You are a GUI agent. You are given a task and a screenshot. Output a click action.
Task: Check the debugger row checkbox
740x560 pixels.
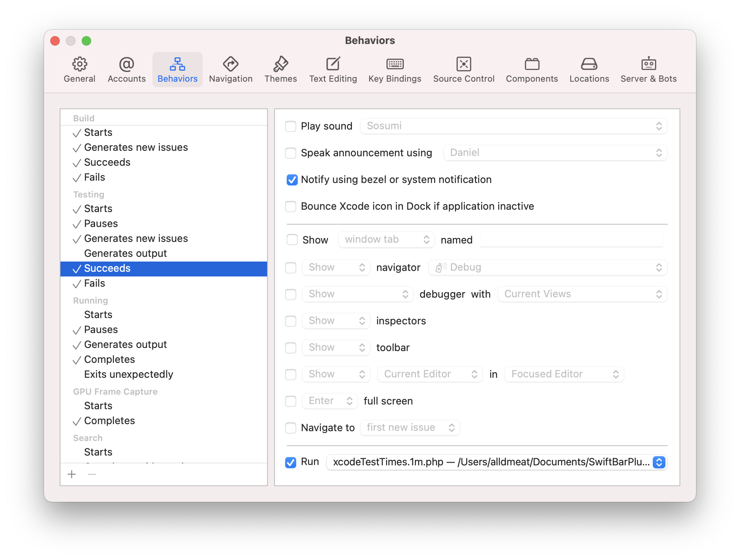[x=291, y=295]
